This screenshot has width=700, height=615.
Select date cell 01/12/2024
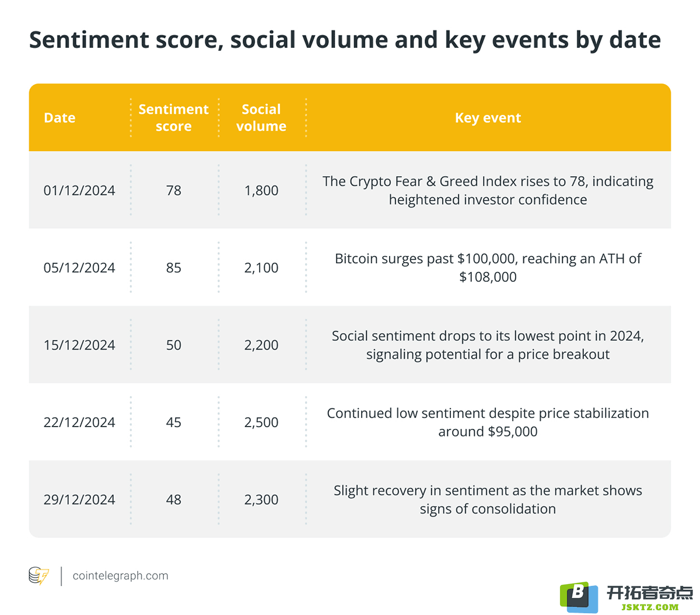click(79, 191)
